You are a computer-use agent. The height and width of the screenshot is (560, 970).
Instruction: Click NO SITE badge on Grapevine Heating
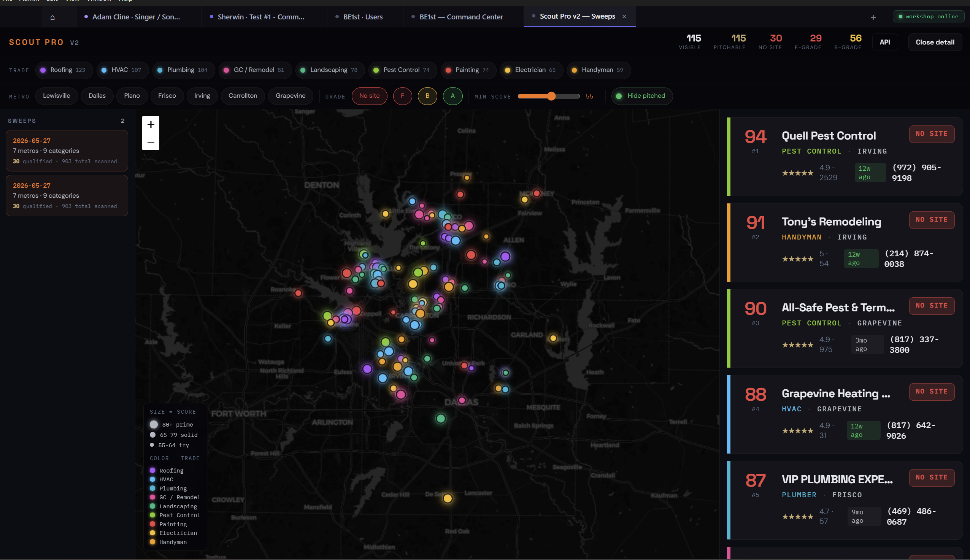click(x=932, y=392)
